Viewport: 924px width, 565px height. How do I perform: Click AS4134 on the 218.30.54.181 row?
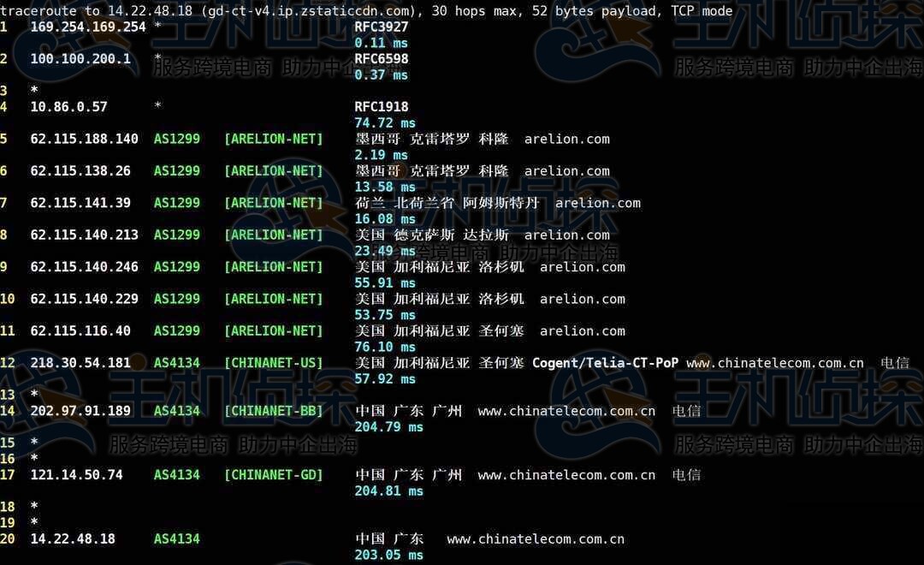point(177,363)
